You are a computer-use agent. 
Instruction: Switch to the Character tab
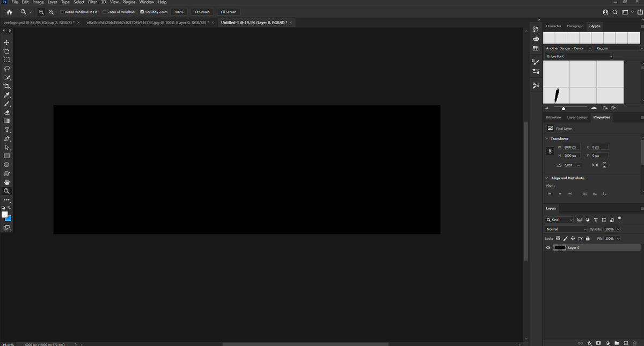coord(553,26)
